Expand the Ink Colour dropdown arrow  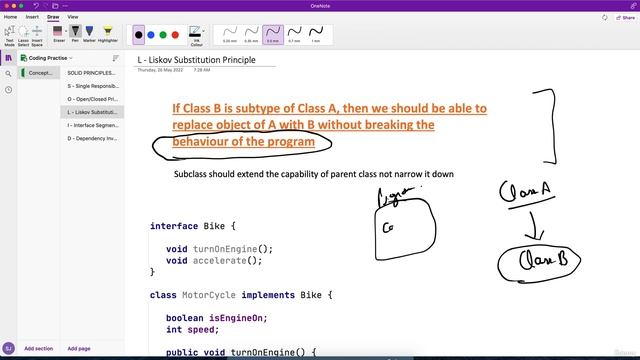204,31
